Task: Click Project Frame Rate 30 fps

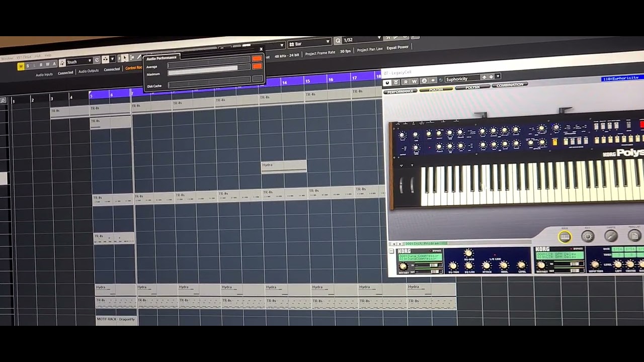Action: pos(328,52)
